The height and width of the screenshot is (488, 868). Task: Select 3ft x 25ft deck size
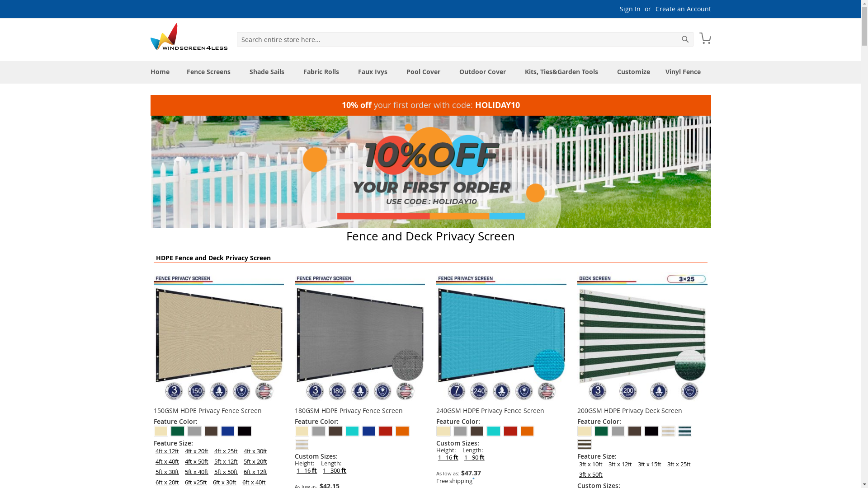pyautogui.click(x=679, y=464)
